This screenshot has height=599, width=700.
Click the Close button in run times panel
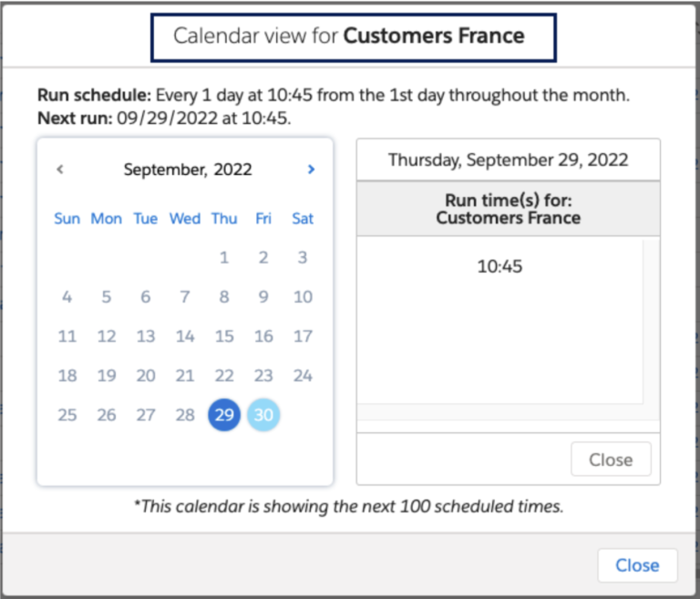pos(611,460)
